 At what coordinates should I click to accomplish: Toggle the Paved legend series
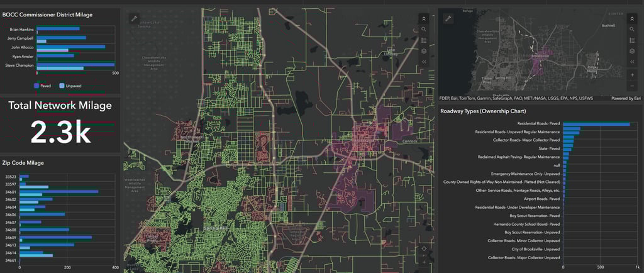(42, 86)
